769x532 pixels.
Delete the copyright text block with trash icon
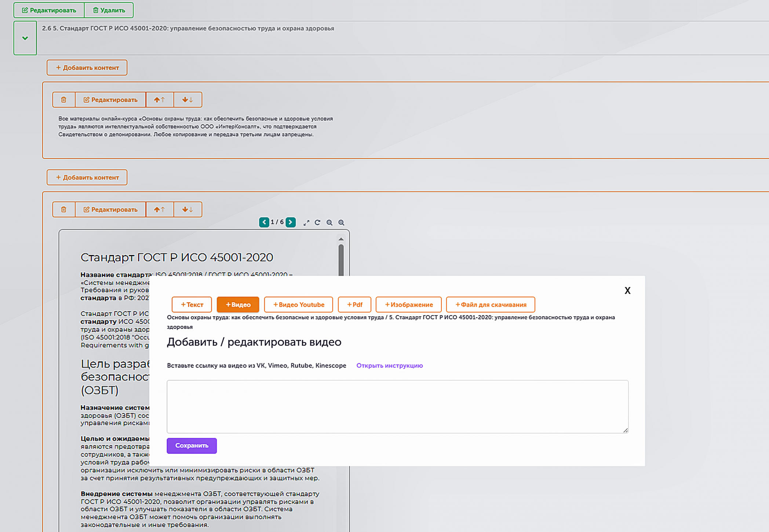(64, 100)
